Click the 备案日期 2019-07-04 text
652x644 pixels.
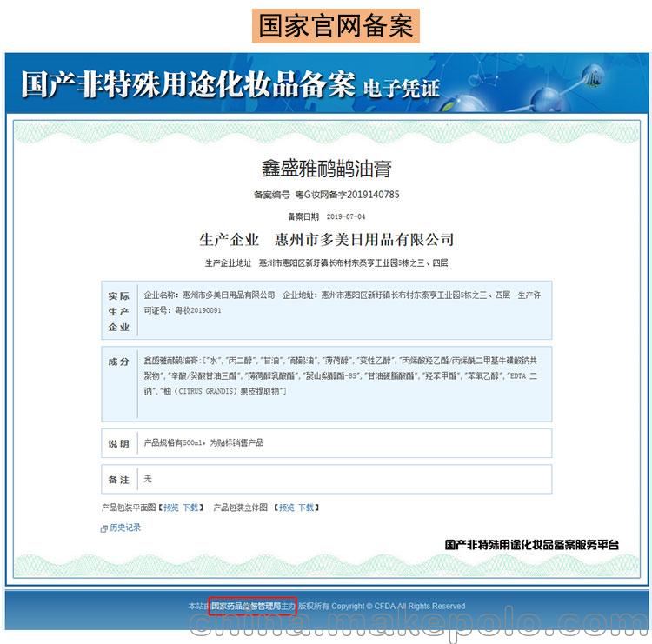326,216
